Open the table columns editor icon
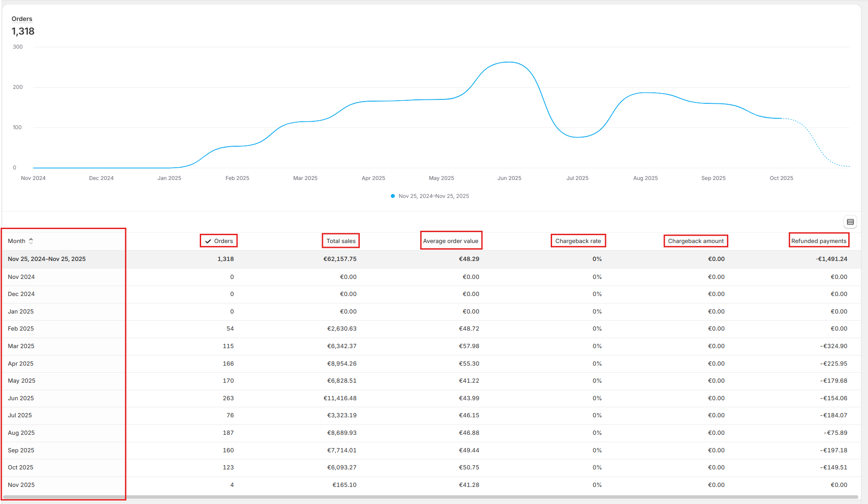The width and height of the screenshot is (868, 504). point(850,222)
